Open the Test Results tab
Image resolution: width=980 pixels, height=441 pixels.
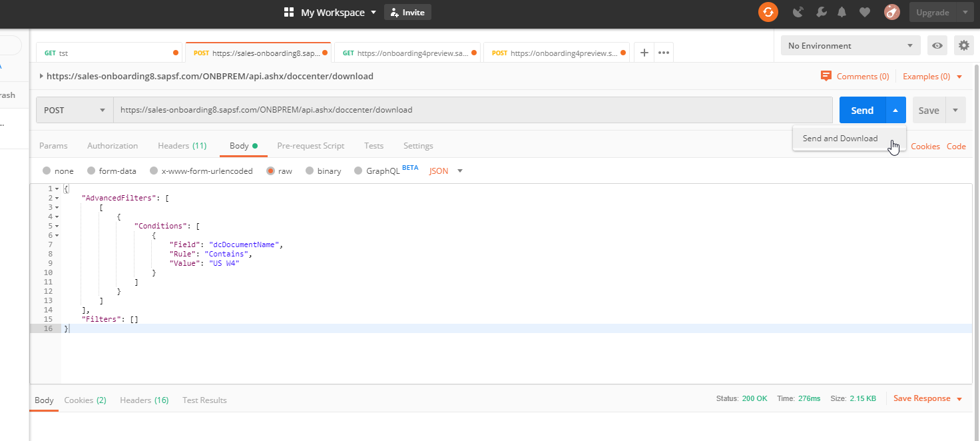tap(204, 400)
